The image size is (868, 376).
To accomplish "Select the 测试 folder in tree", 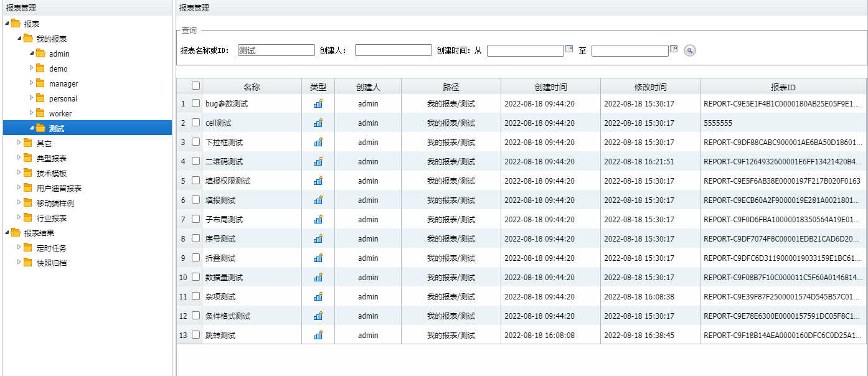I will 56,128.
